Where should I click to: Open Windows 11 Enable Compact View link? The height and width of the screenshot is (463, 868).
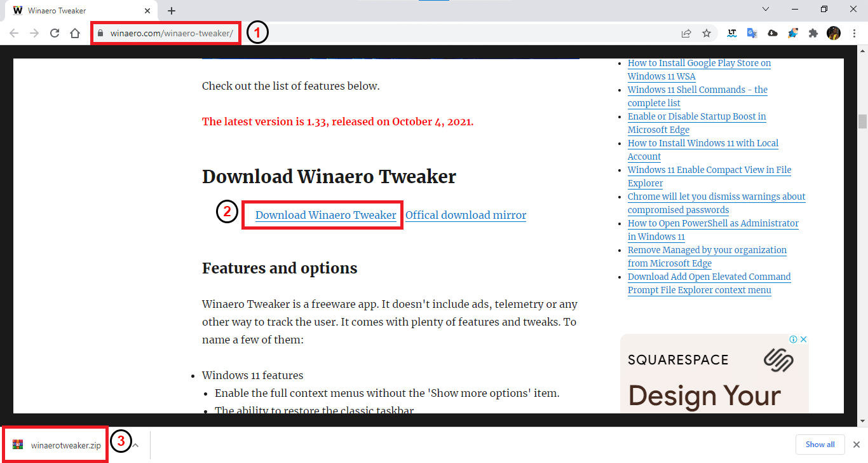[709, 176]
